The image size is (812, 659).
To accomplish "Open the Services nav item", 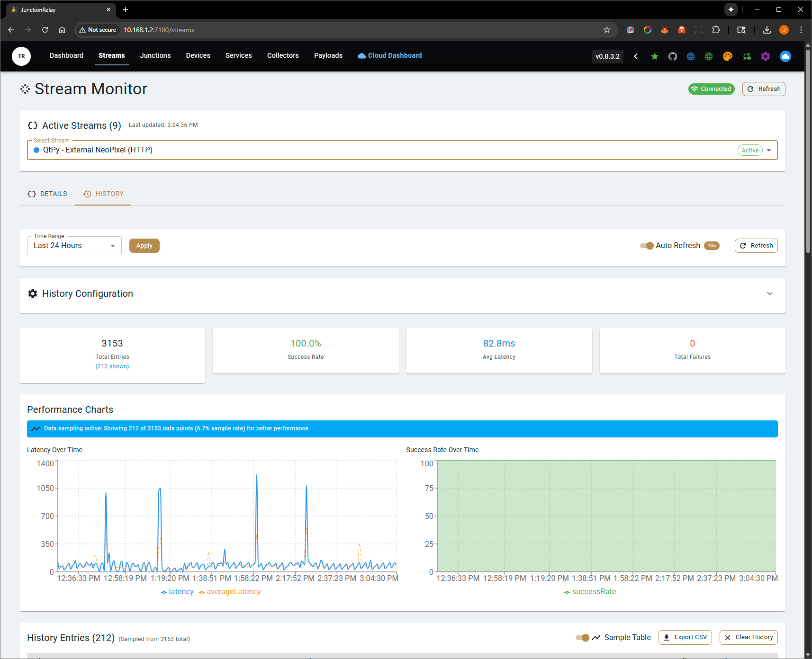I will (x=239, y=55).
